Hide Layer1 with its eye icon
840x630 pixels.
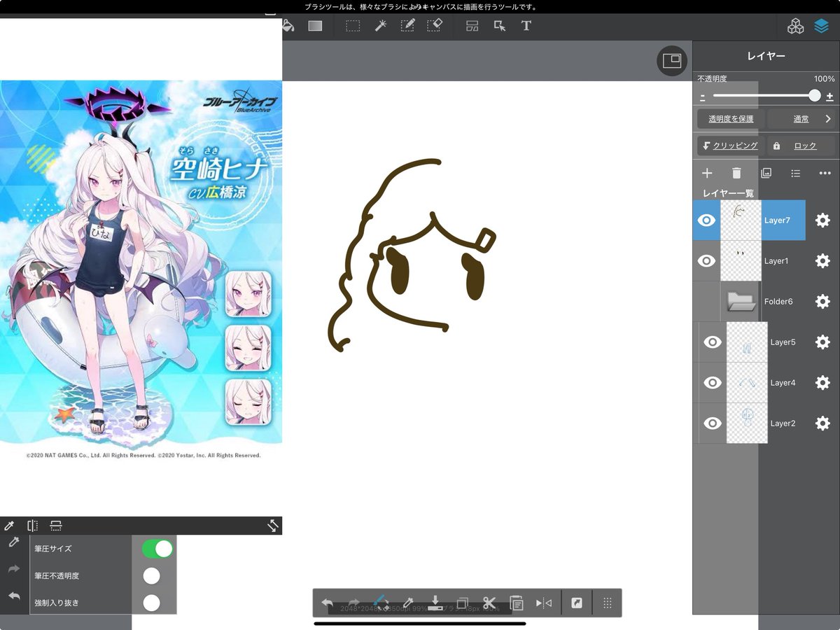(707, 261)
